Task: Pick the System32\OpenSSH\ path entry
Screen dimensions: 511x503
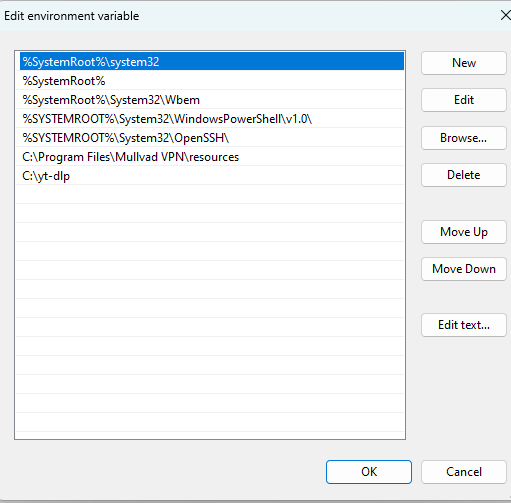Action: coord(212,138)
